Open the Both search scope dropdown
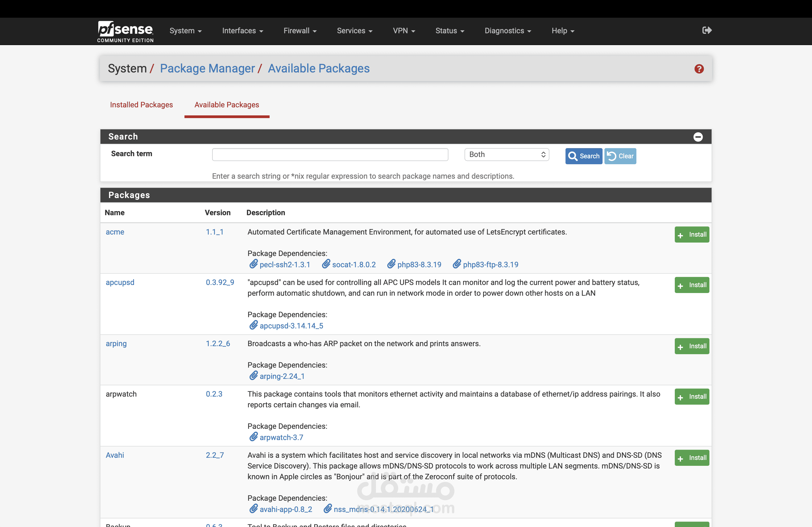812x527 pixels. pos(506,154)
